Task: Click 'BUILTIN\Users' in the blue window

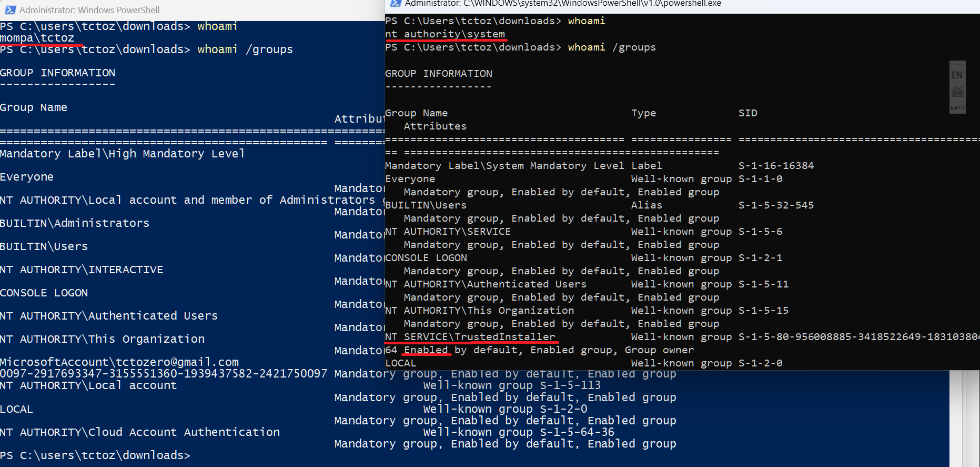Action: pos(44,246)
